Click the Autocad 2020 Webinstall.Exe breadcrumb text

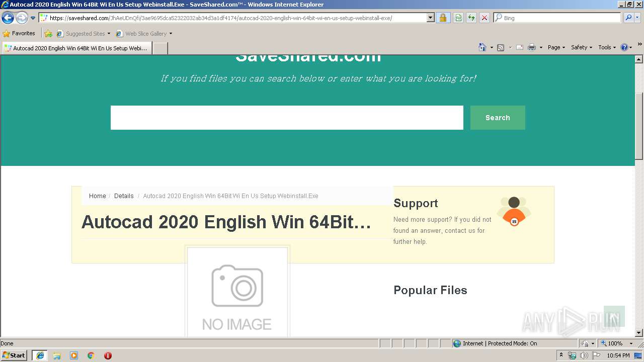(x=231, y=196)
